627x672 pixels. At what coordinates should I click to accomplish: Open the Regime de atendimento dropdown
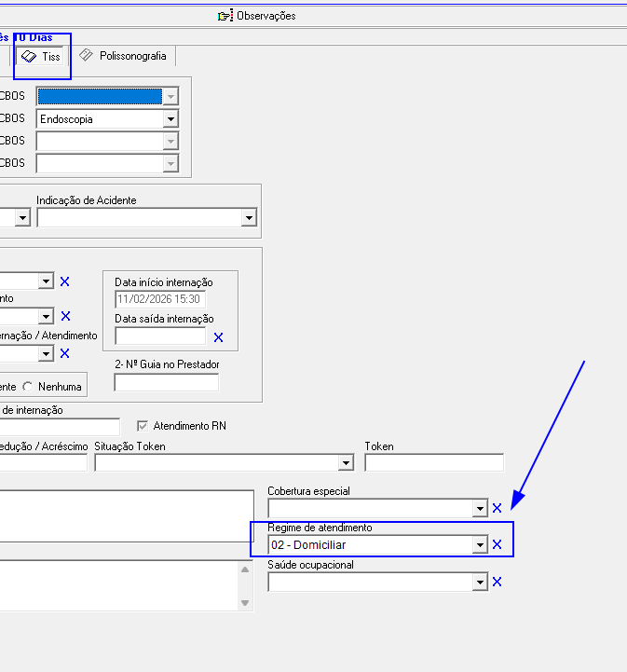pyautogui.click(x=480, y=545)
